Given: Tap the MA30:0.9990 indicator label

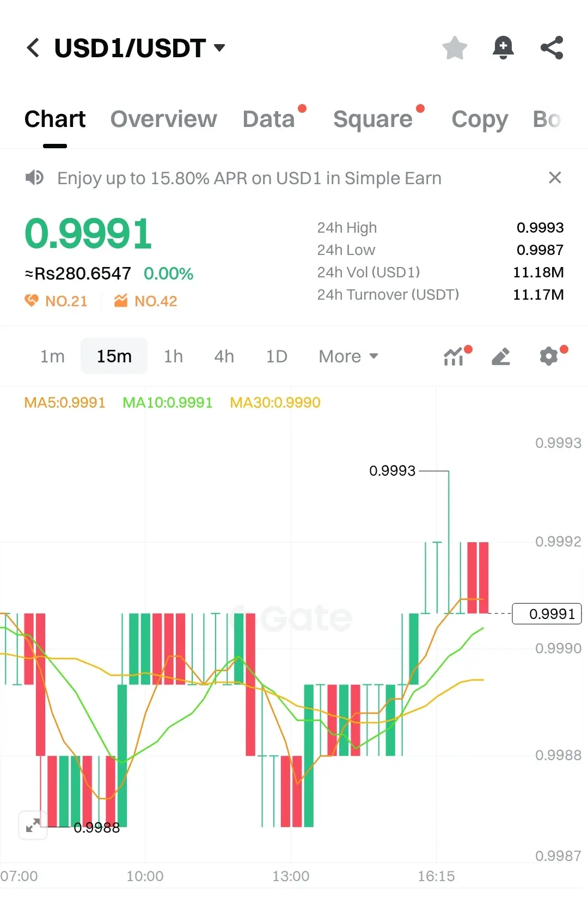Looking at the screenshot, I should pyautogui.click(x=275, y=403).
